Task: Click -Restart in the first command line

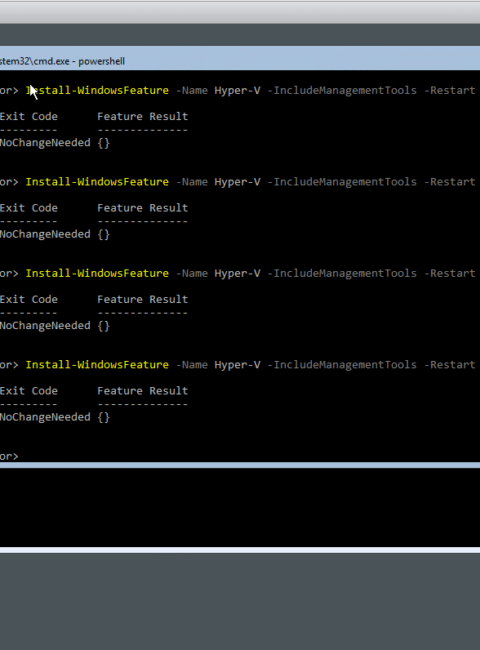Action: 450,90
